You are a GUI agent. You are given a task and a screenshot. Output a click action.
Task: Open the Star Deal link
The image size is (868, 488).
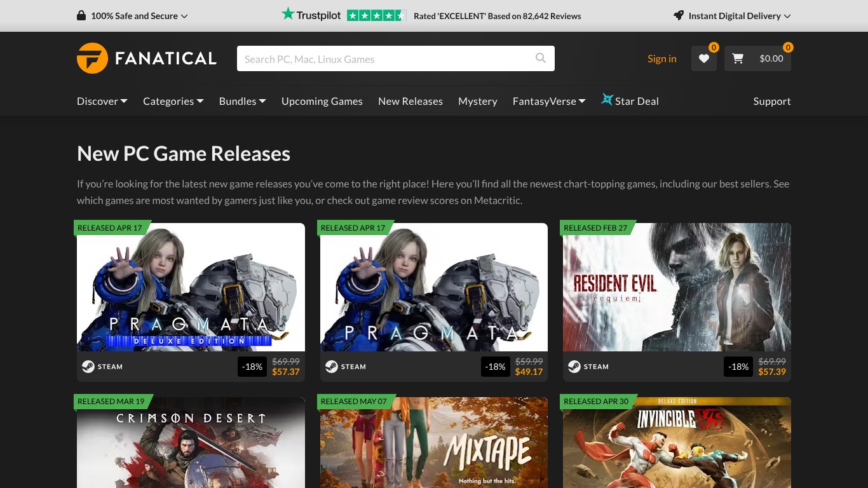tap(630, 101)
